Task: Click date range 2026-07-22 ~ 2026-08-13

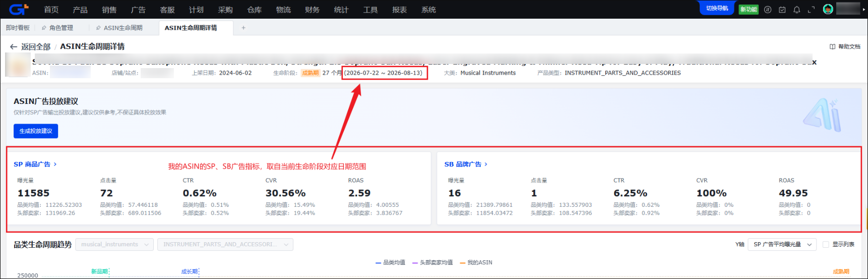Action: tap(384, 73)
